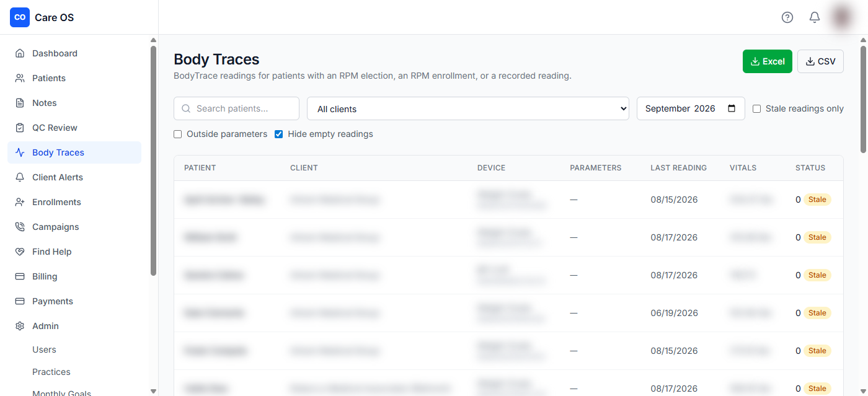
Task: Open the user avatar menu
Action: (842, 17)
